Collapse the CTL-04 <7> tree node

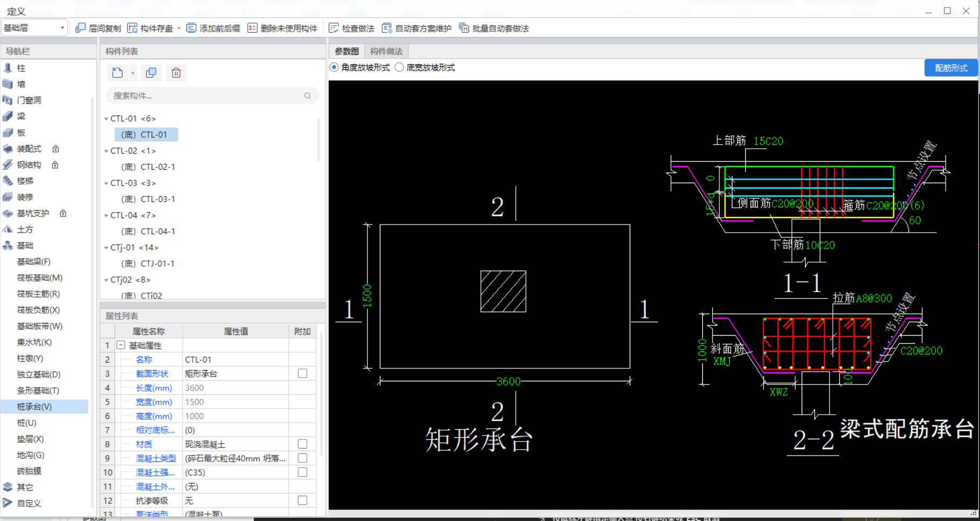click(x=106, y=215)
